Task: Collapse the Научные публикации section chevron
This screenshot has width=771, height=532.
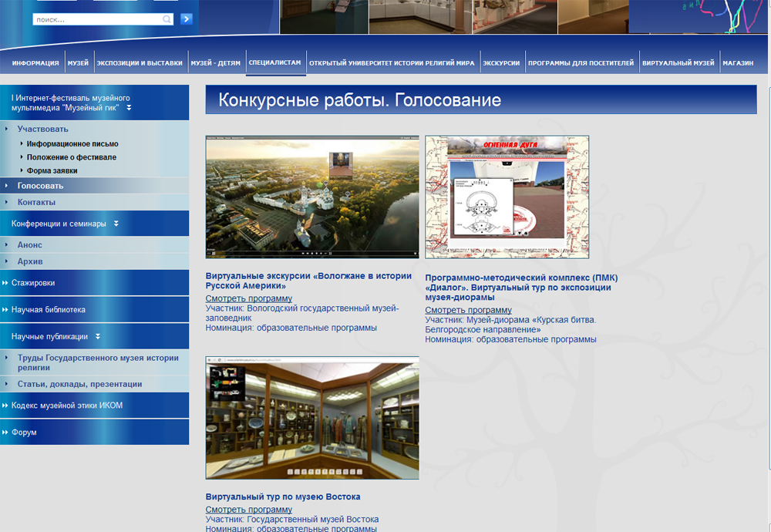Action: coord(98,336)
